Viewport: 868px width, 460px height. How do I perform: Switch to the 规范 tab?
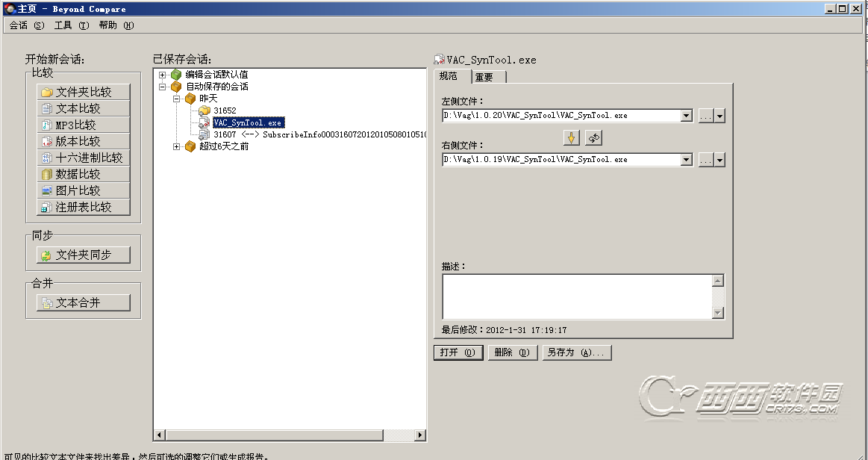[x=452, y=76]
